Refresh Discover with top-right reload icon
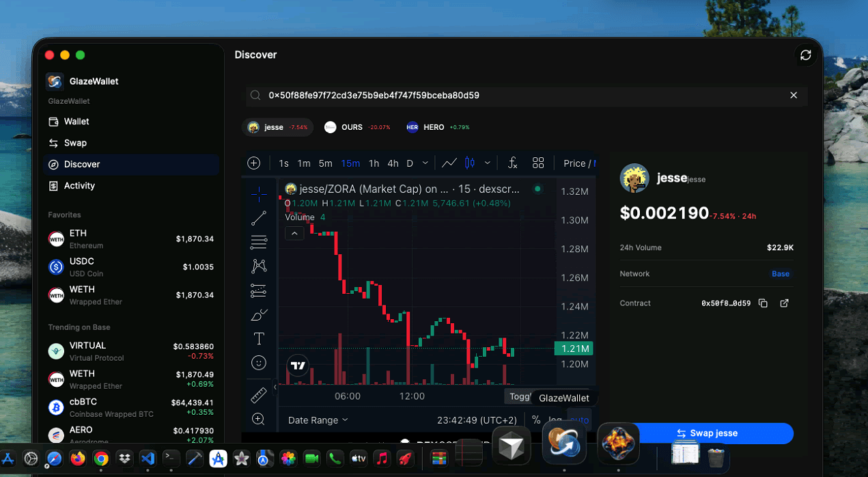 pos(806,55)
